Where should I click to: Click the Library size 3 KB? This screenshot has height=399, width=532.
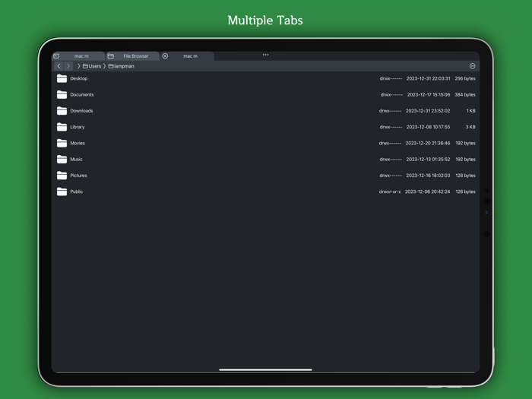[x=470, y=127]
